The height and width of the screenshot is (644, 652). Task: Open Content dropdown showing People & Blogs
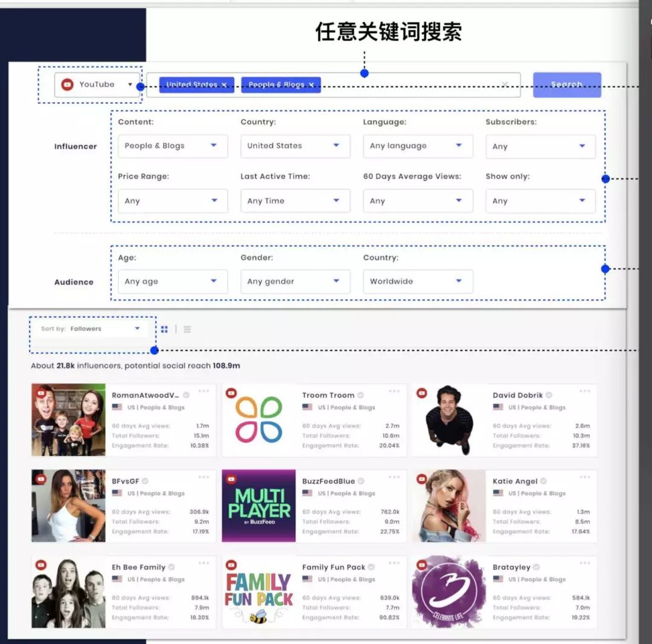(x=173, y=146)
